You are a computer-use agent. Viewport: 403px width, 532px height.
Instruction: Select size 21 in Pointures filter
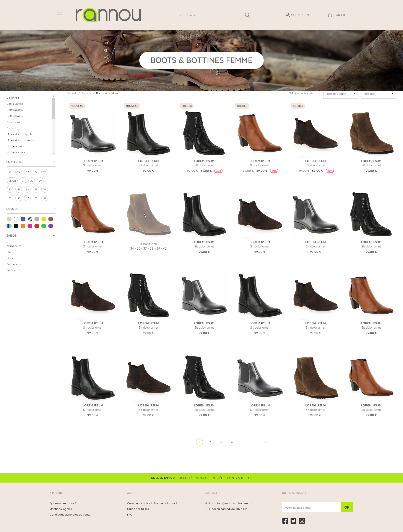[x=10, y=172]
